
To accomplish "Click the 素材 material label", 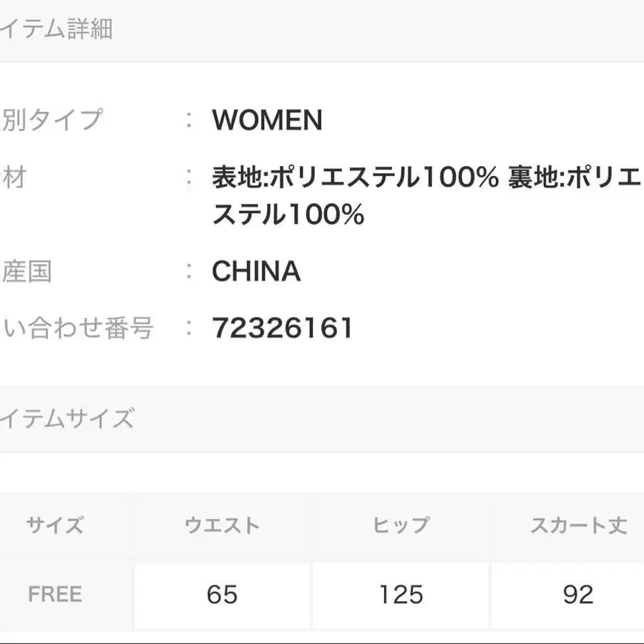I will [x=13, y=177].
